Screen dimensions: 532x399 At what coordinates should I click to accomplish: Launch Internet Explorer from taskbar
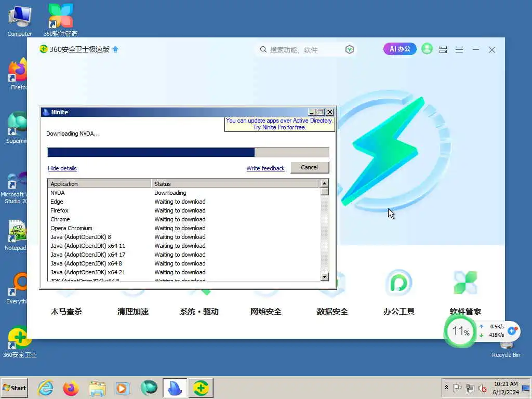pos(46,388)
